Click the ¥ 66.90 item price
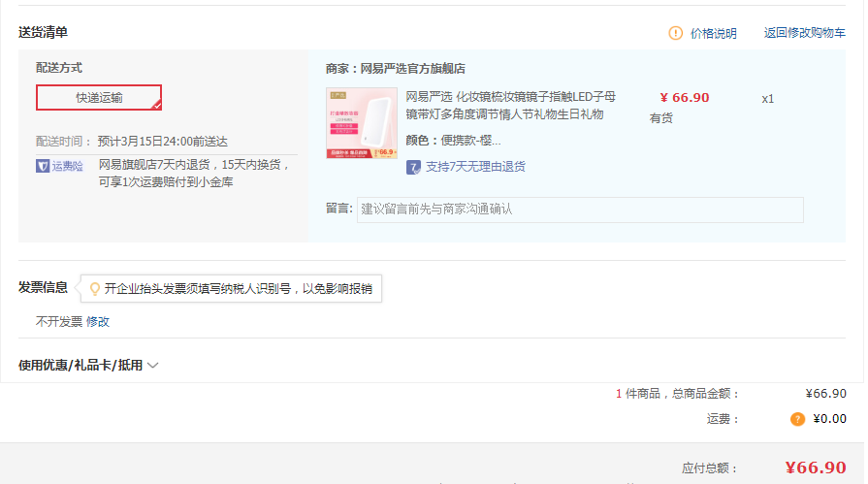This screenshot has width=868, height=484. tap(684, 97)
